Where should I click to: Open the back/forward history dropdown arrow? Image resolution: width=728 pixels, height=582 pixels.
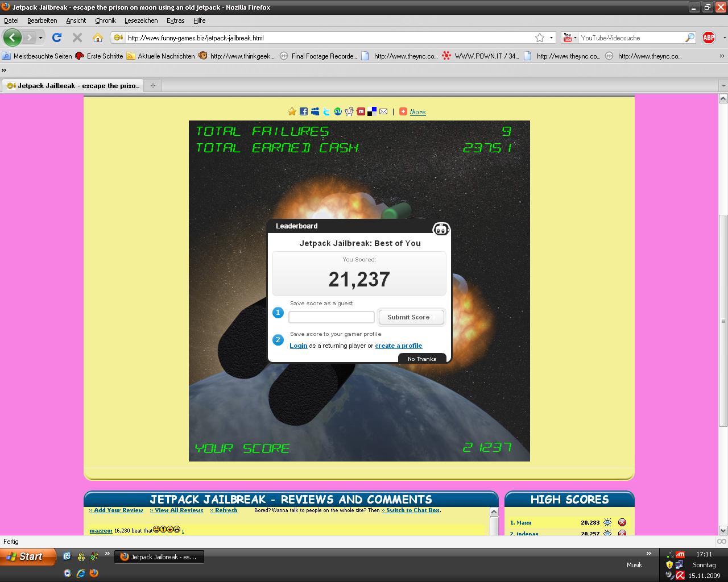tap(40, 38)
